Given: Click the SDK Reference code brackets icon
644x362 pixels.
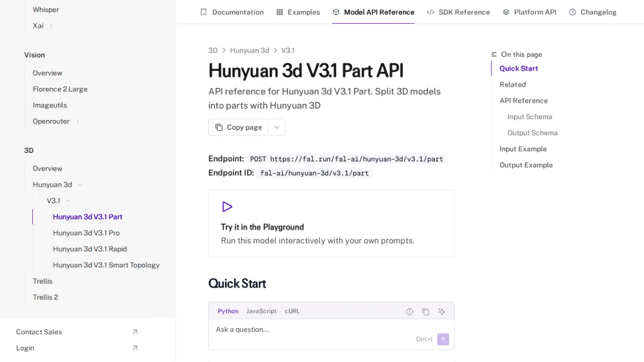Looking at the screenshot, I should pos(430,12).
